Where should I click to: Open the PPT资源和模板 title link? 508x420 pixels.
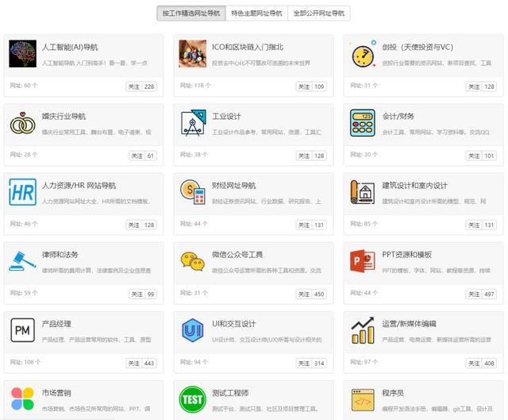pos(406,255)
